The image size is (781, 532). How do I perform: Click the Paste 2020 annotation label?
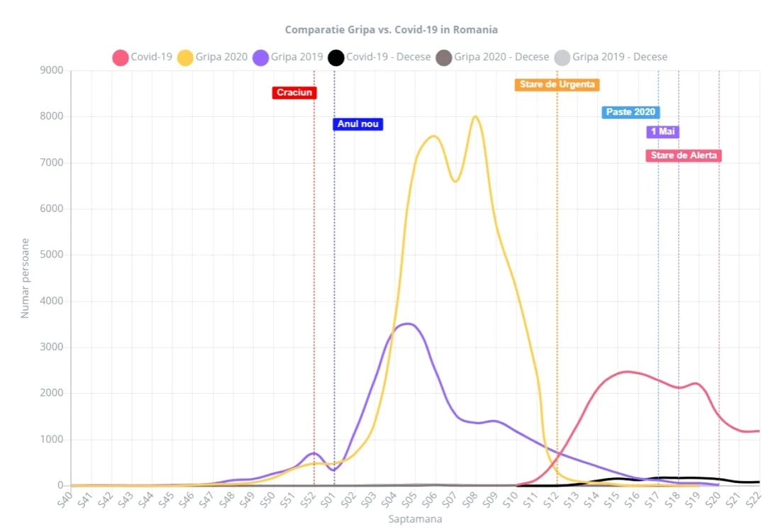(631, 112)
